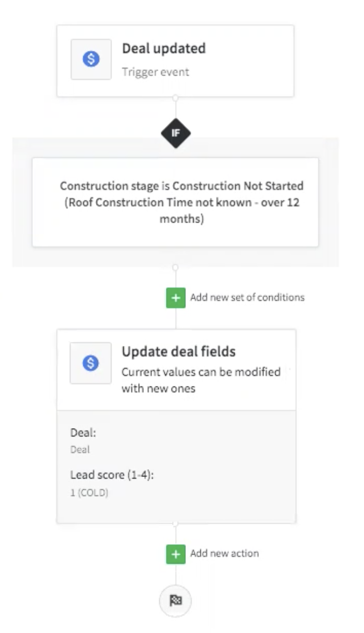Image resolution: width=364 pixels, height=633 pixels.
Task: Select the Deal updated trigger title
Action: (163, 48)
